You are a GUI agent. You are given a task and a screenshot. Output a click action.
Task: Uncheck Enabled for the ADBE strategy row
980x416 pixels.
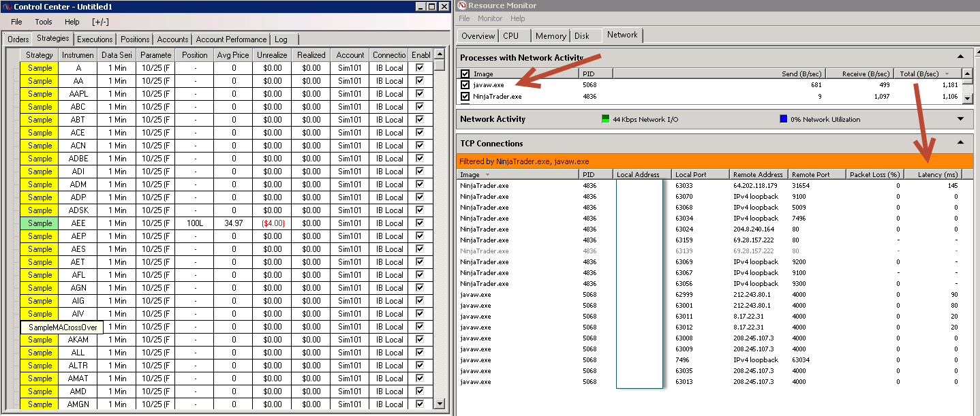[x=420, y=158]
